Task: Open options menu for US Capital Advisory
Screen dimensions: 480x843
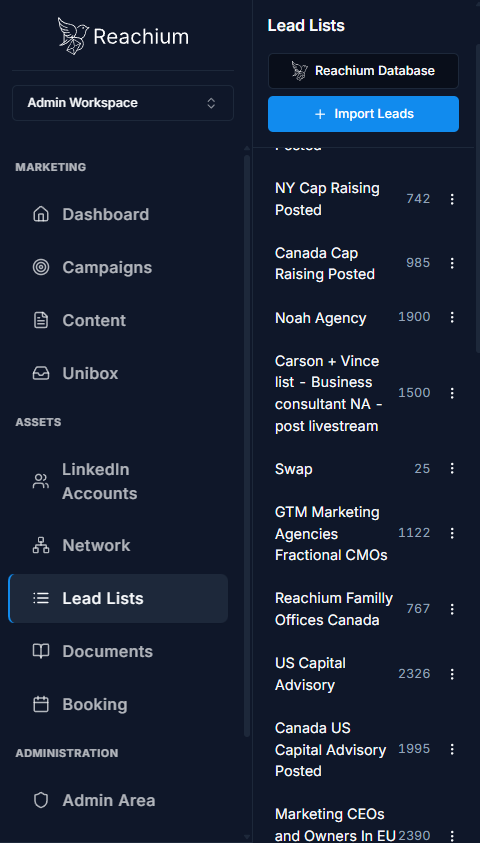Action: point(452,674)
